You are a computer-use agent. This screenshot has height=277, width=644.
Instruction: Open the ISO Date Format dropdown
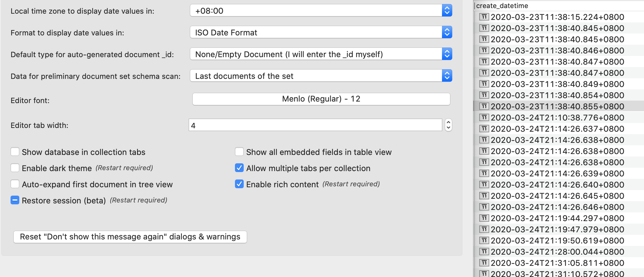tap(321, 32)
